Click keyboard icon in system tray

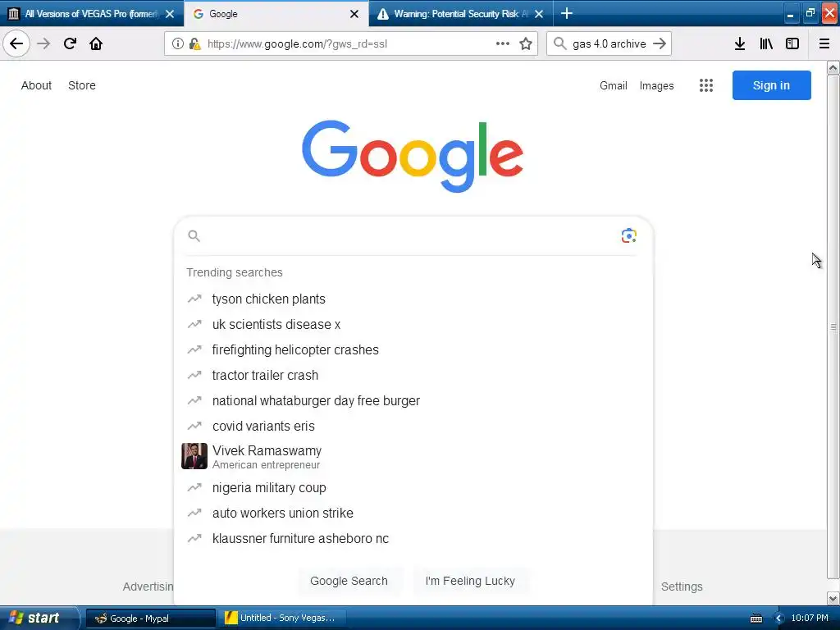click(x=756, y=619)
